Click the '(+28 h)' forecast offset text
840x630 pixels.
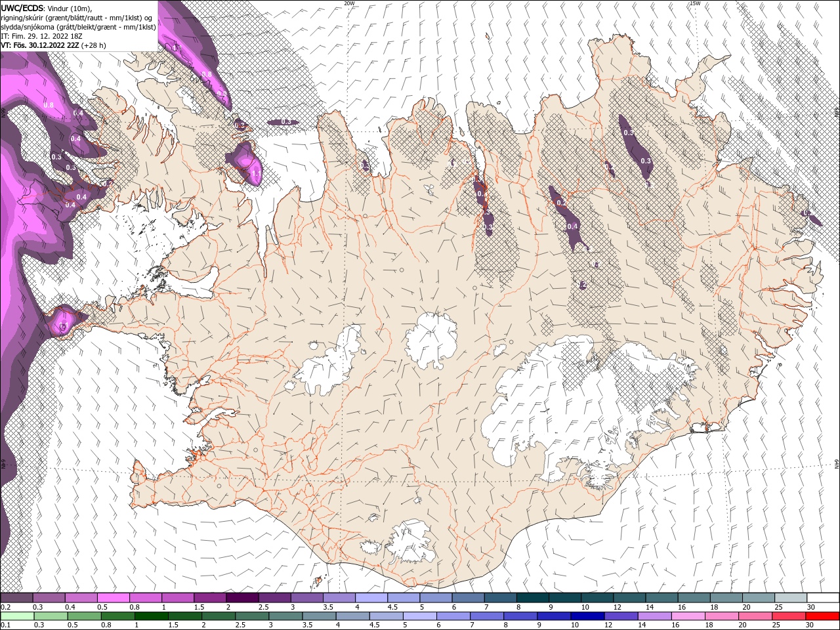(94, 45)
